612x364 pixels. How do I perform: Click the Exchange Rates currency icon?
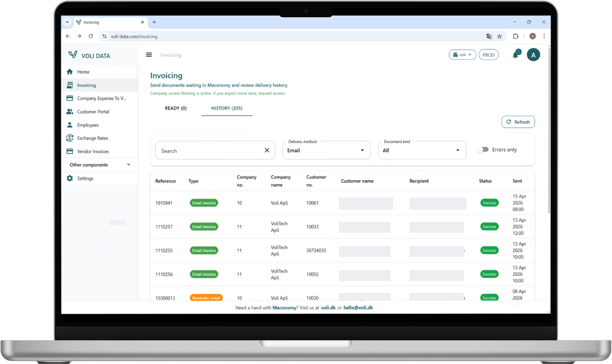point(70,138)
